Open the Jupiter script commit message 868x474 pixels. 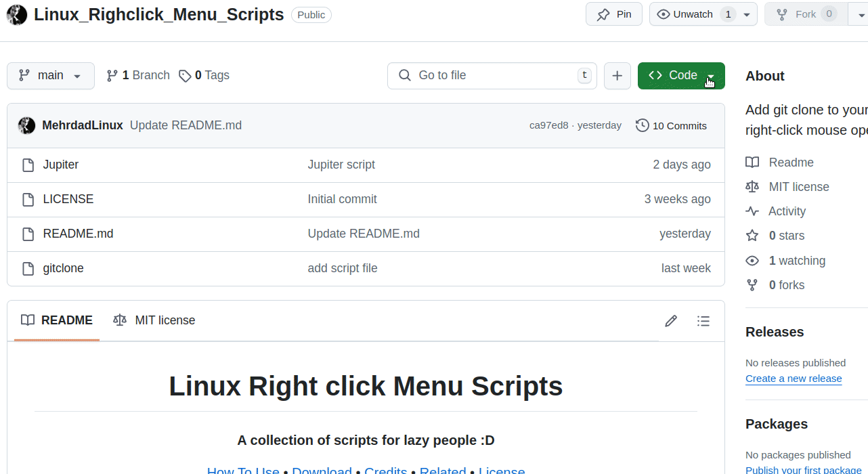click(341, 165)
